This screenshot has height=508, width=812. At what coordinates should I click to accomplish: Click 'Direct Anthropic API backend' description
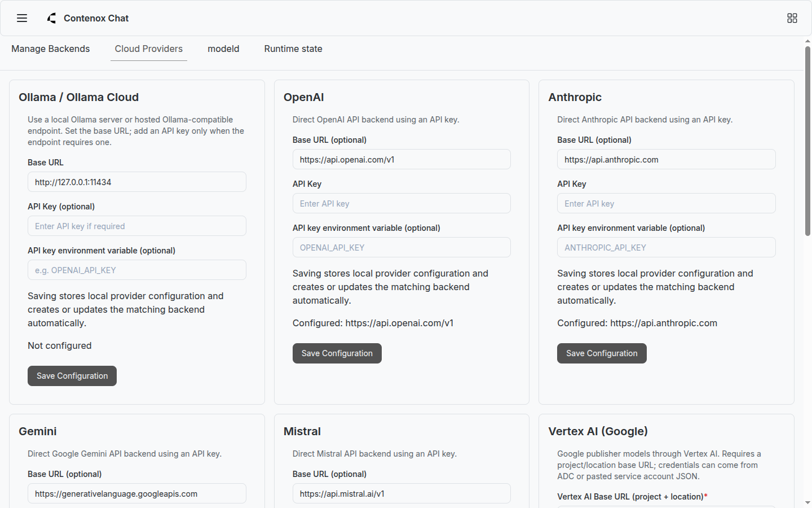click(x=645, y=120)
